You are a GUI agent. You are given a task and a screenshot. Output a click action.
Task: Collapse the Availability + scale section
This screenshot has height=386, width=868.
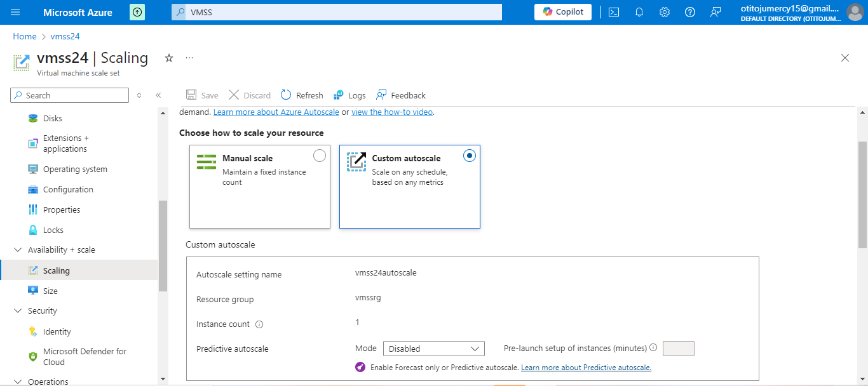point(18,250)
